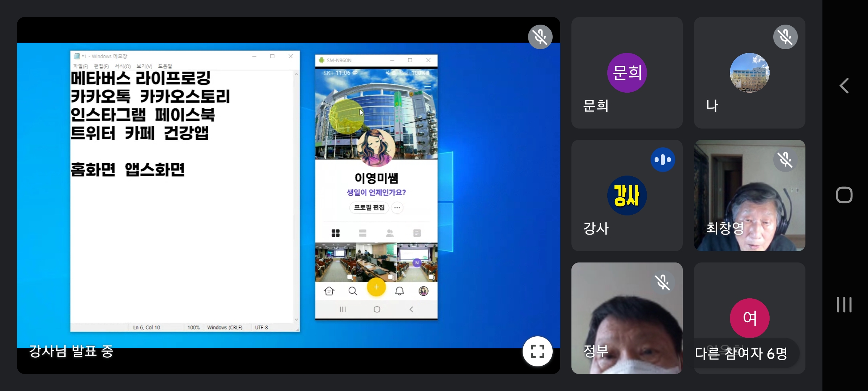Tap the yellow plus new post button
The height and width of the screenshot is (391, 868).
pos(376,287)
